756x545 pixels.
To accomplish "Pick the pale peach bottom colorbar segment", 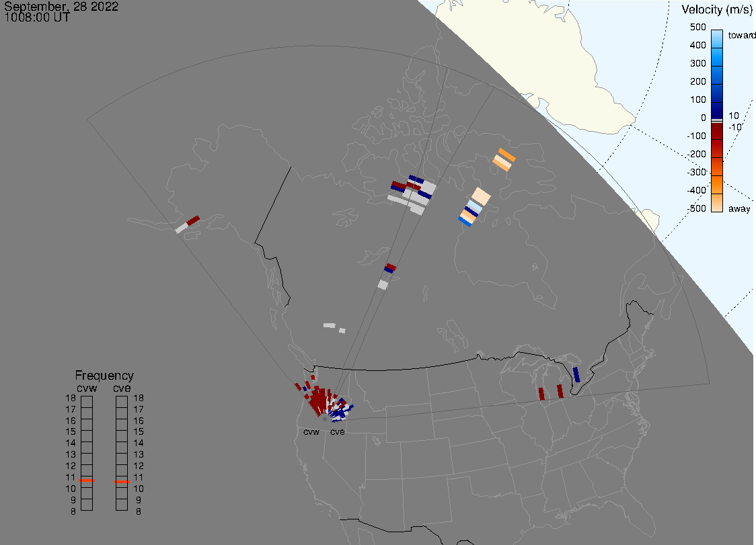I will pos(717,203).
